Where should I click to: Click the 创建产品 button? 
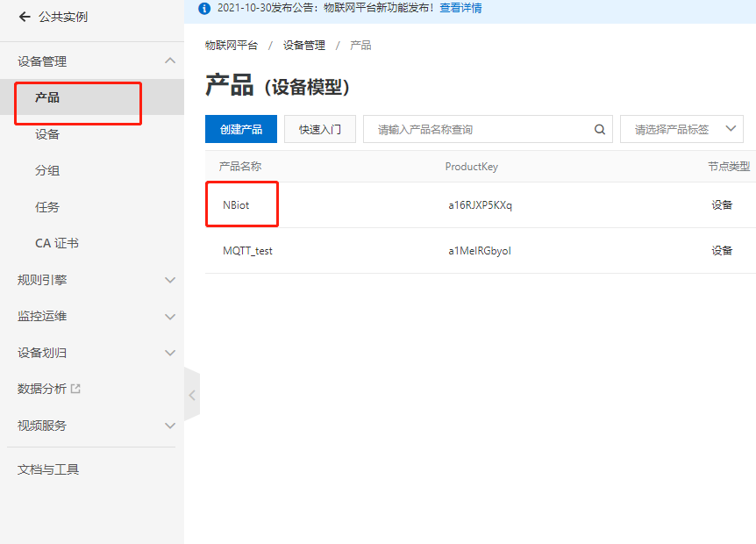pos(240,128)
